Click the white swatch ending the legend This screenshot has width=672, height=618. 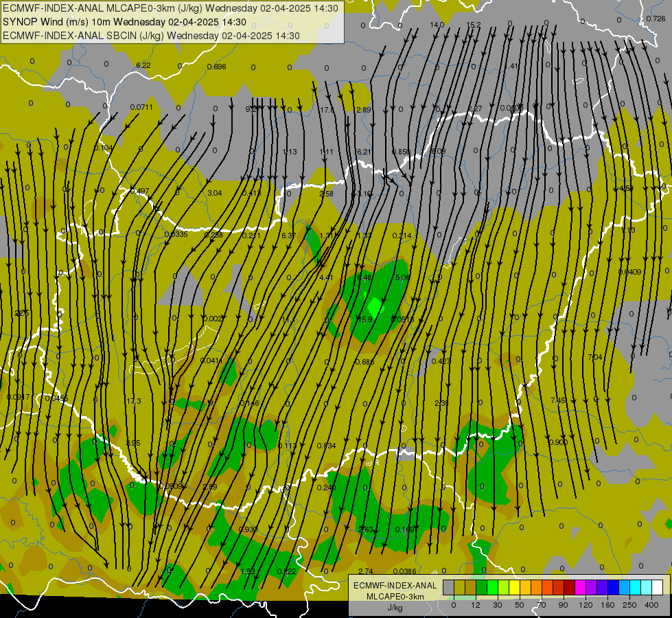(x=657, y=587)
